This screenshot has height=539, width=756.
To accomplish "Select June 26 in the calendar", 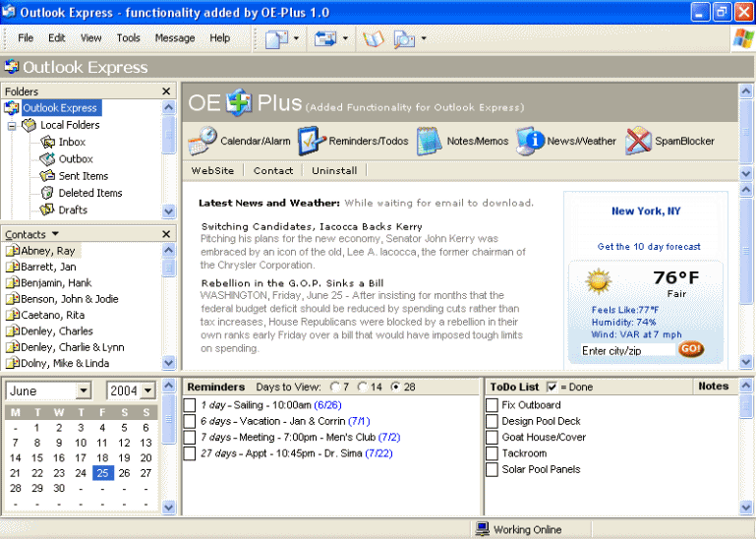I will click(125, 473).
